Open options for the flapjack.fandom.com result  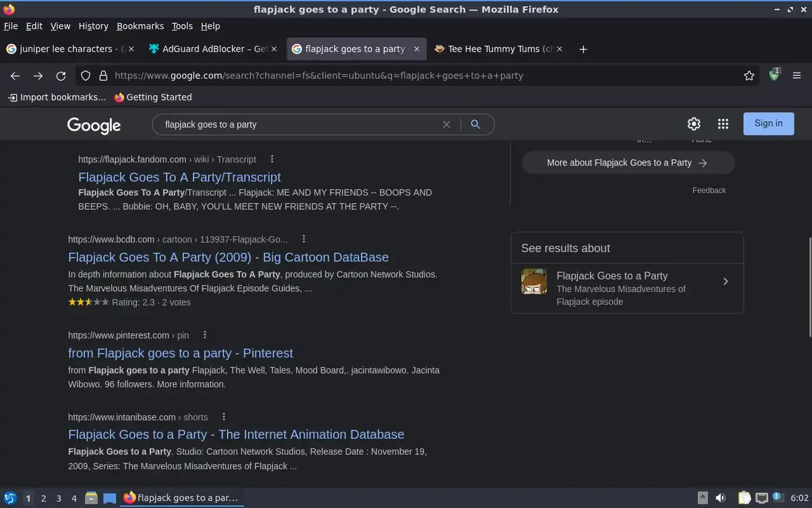coord(272,159)
